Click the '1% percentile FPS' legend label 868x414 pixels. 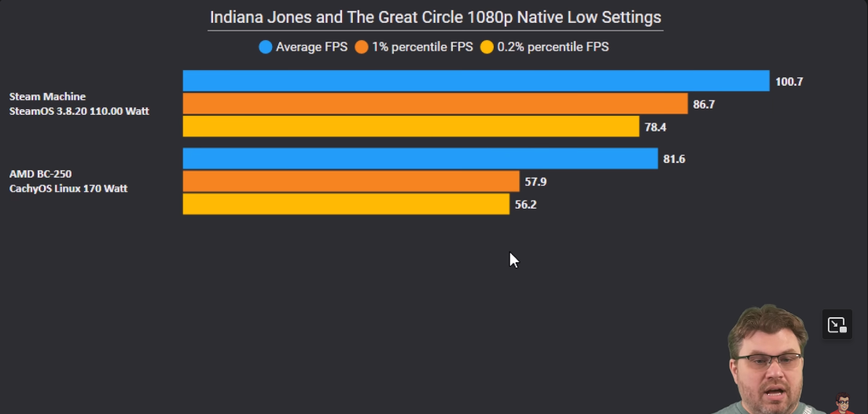pyautogui.click(x=422, y=47)
